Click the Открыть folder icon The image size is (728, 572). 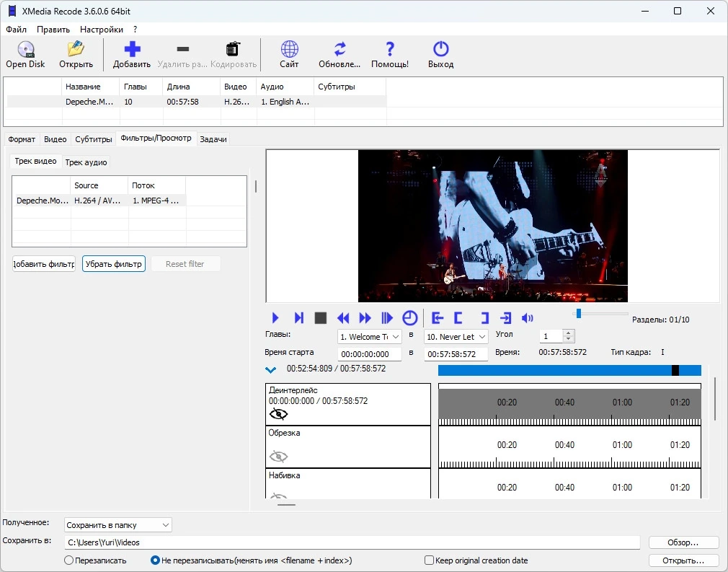(x=76, y=49)
